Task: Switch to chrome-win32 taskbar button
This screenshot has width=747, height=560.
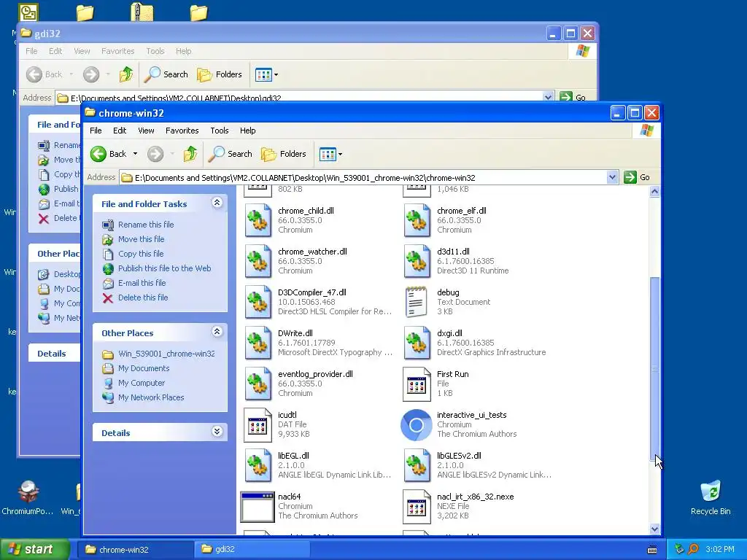Action: coord(136,549)
